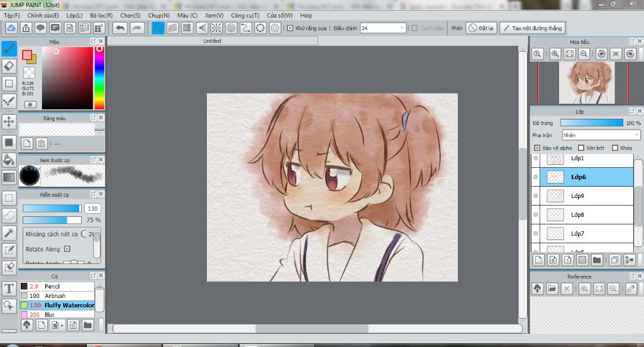Click the transparent color swatch

pos(29,73)
